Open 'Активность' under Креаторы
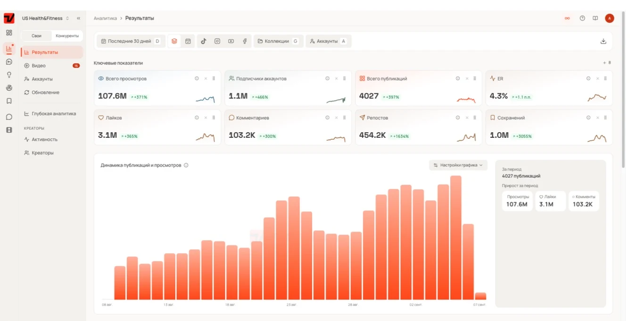Viewport: 644px width, 321px height. (x=52, y=140)
